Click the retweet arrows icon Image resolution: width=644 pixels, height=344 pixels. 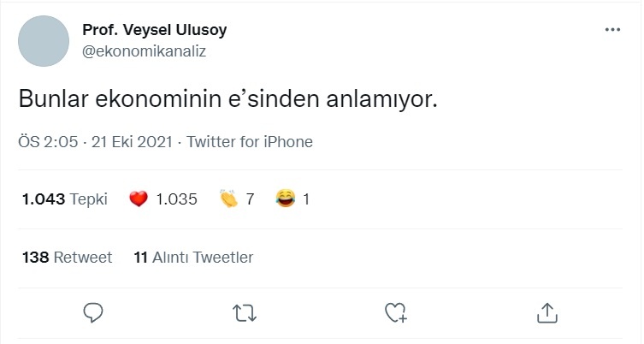click(x=245, y=313)
